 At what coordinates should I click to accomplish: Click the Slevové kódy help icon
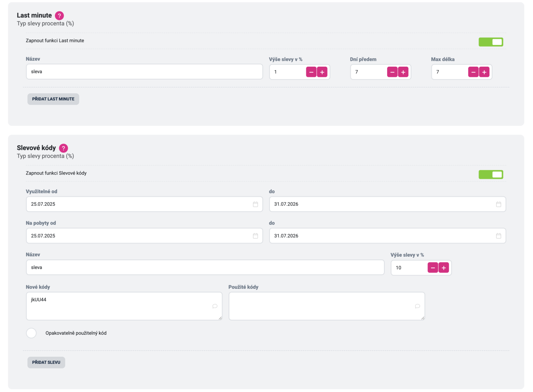point(64,148)
